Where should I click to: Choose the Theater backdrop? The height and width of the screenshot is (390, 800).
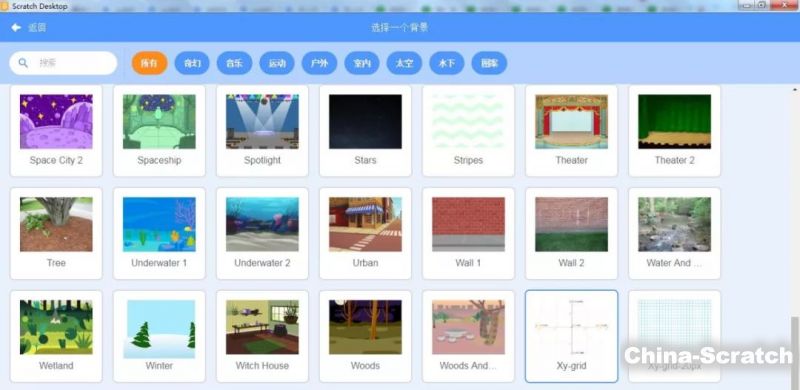[x=571, y=131]
